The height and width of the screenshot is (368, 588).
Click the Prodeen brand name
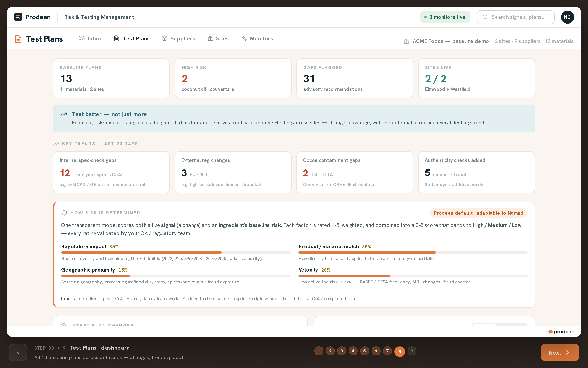coord(38,17)
